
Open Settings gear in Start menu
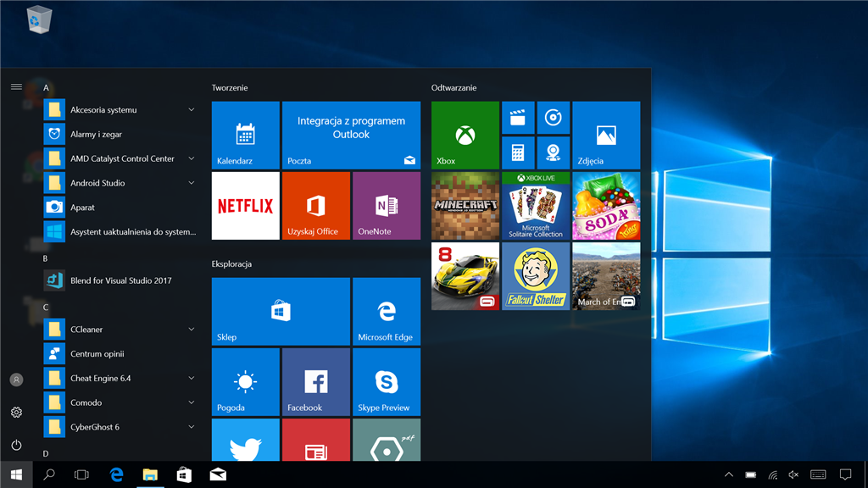coord(16,413)
